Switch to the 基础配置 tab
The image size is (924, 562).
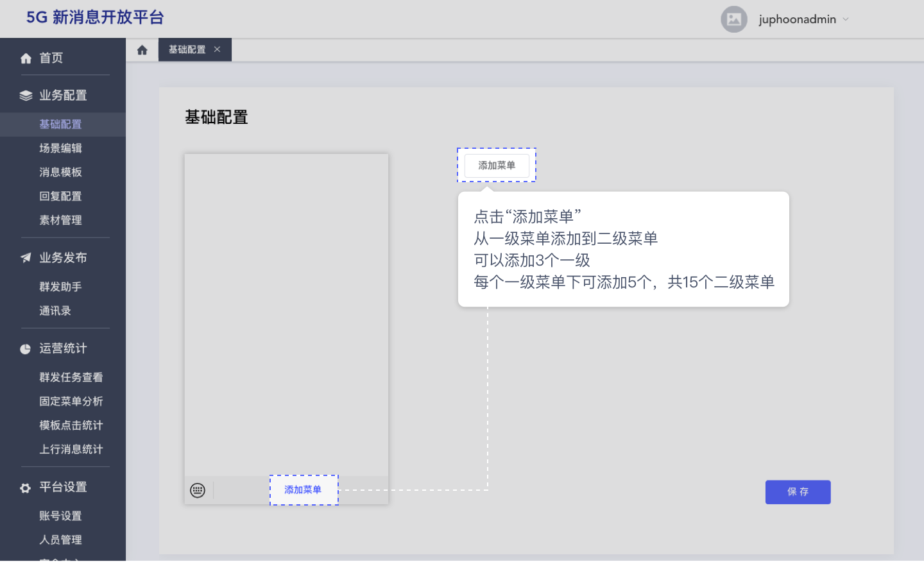click(189, 49)
